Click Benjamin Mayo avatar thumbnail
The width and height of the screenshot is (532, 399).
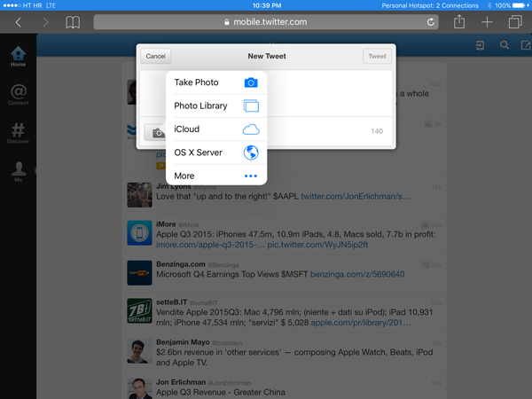click(139, 351)
